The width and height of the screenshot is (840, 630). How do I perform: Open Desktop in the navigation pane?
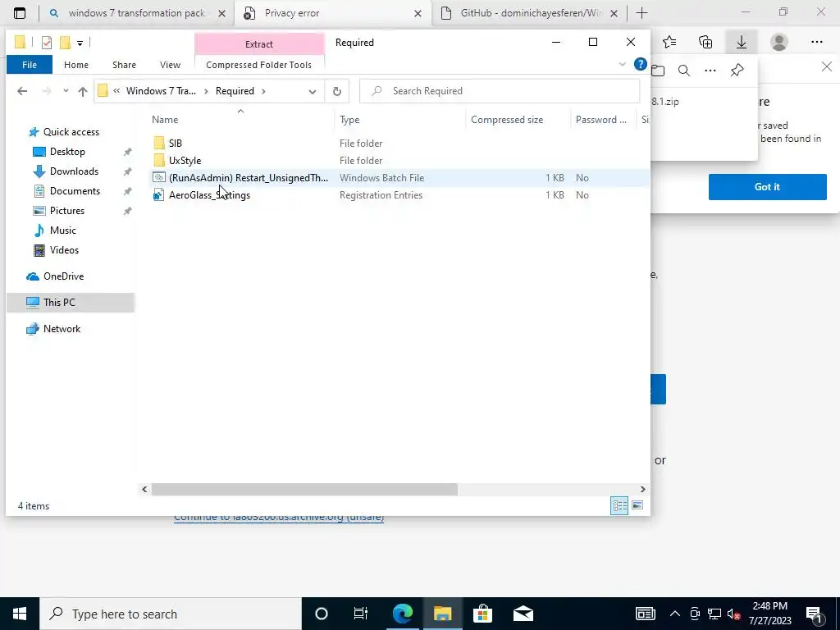[67, 152]
